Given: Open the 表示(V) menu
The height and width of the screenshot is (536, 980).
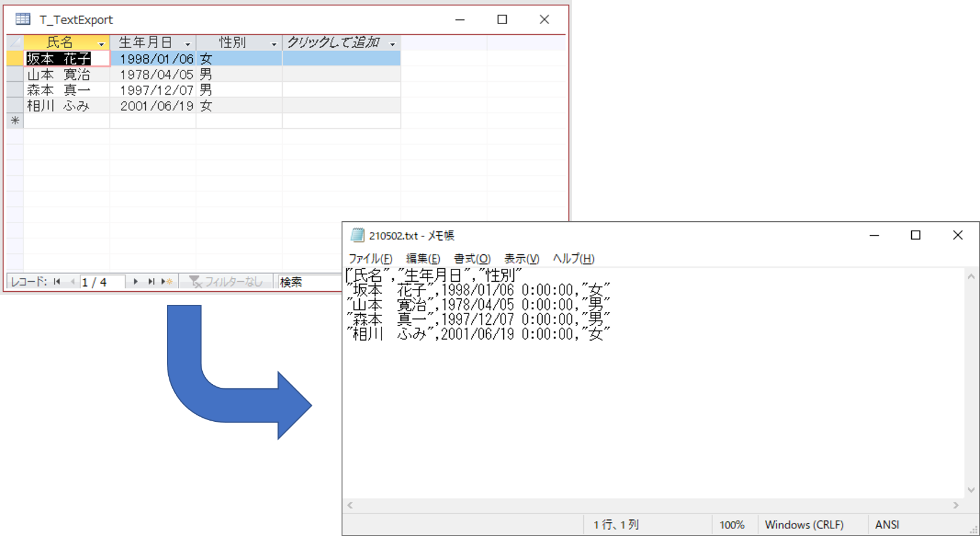Looking at the screenshot, I should pos(521,258).
